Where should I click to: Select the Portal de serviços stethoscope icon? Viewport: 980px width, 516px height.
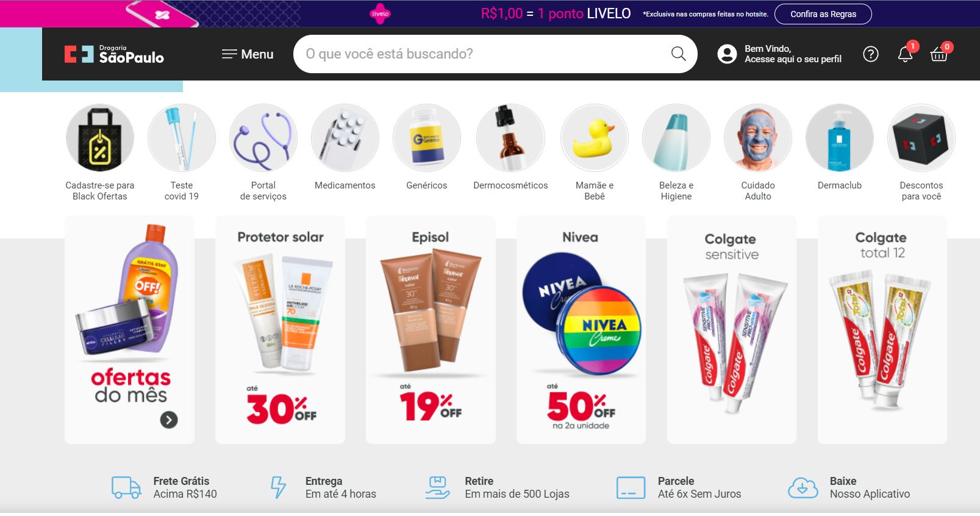(263, 138)
